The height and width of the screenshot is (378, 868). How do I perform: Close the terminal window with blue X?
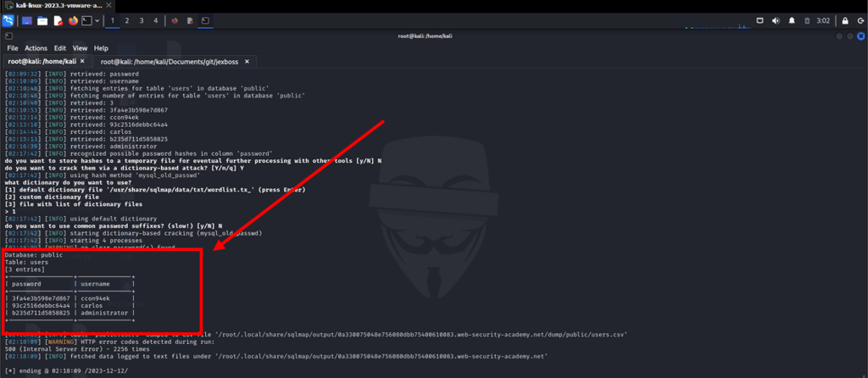coord(861,36)
